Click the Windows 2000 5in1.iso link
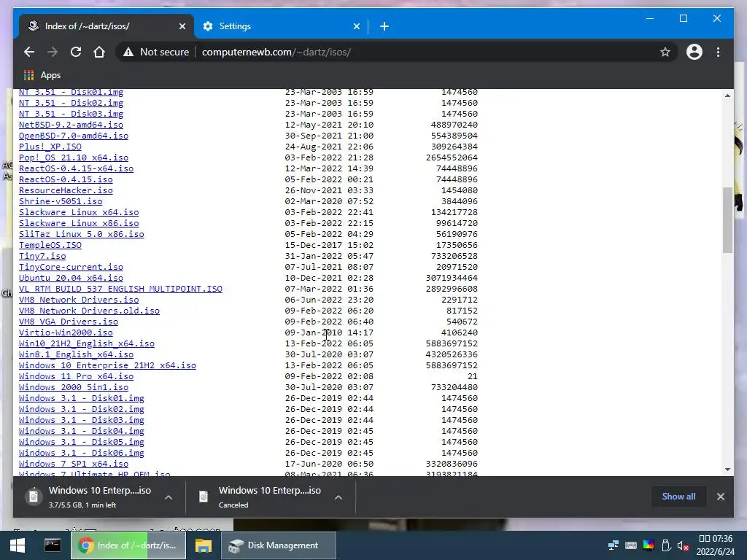Image resolution: width=747 pixels, height=560 pixels. tap(74, 388)
